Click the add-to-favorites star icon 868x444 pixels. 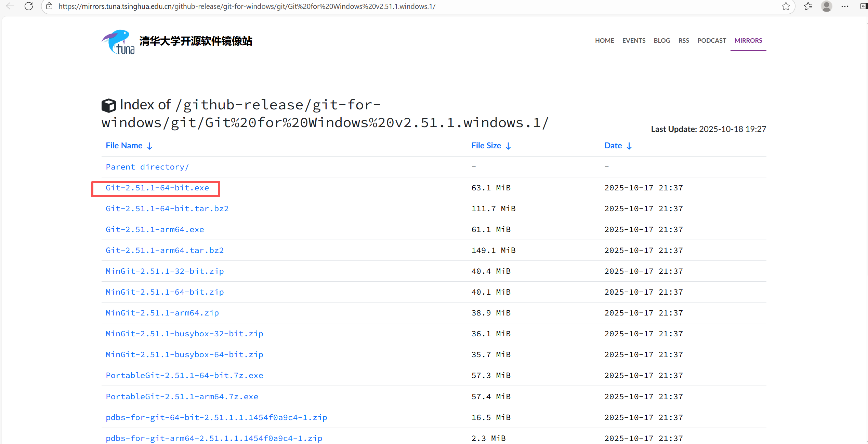click(786, 6)
